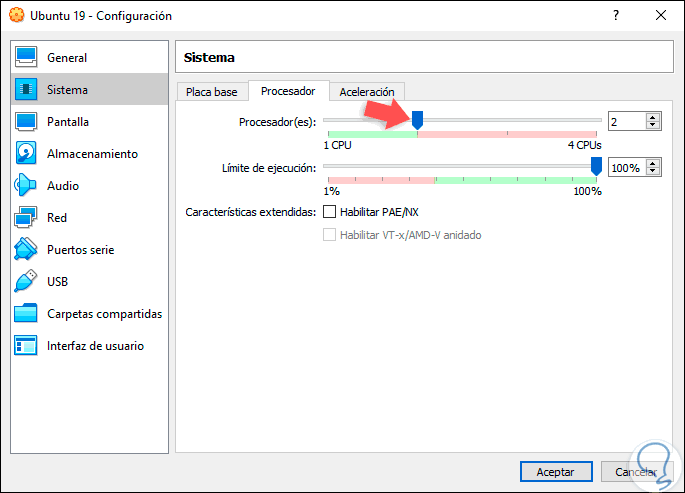Click the execution limit field showing 100%
The image size is (685, 493).
626,168
